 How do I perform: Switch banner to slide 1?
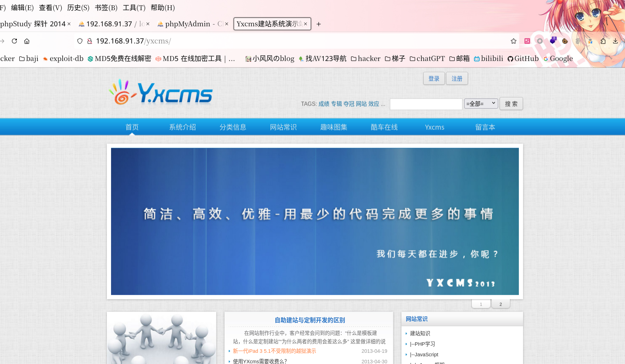(481, 304)
